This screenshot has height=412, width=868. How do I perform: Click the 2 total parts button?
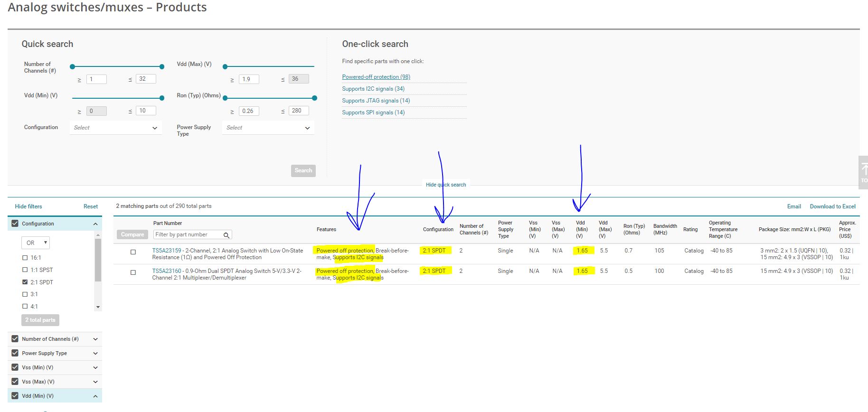pos(40,320)
